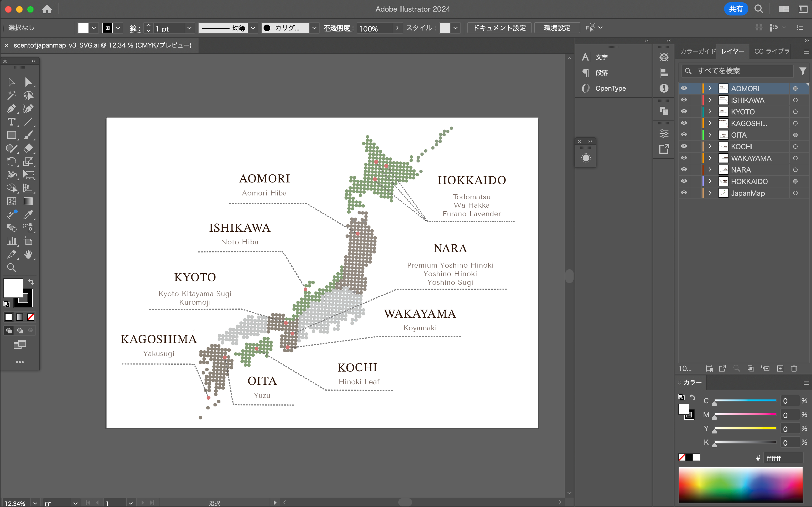
Task: Hide the NARA layer
Action: [x=684, y=170]
